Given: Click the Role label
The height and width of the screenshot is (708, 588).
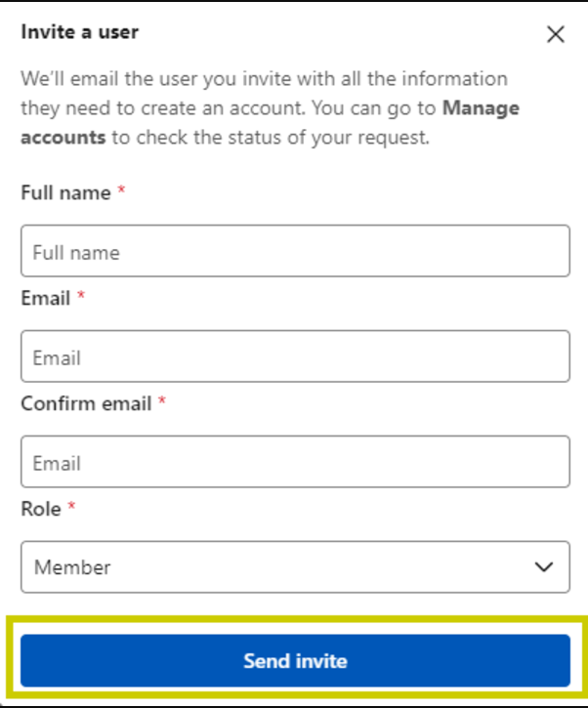Looking at the screenshot, I should 41,509.
